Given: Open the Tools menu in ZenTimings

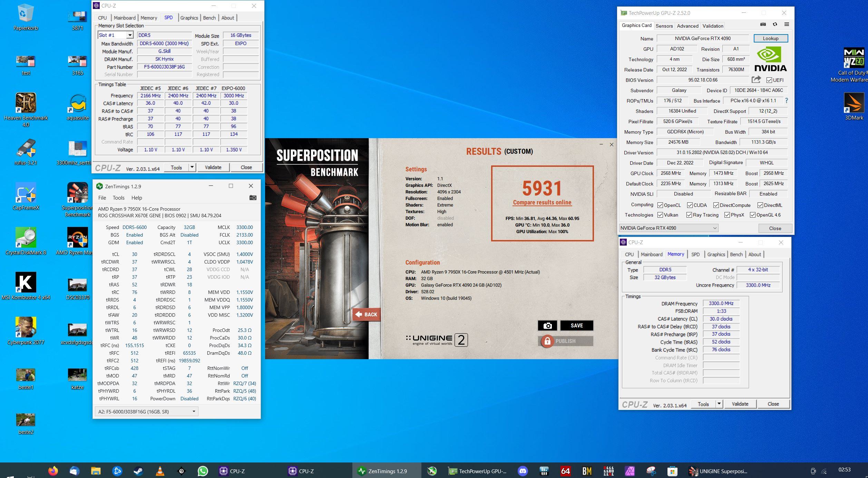Looking at the screenshot, I should (118, 198).
